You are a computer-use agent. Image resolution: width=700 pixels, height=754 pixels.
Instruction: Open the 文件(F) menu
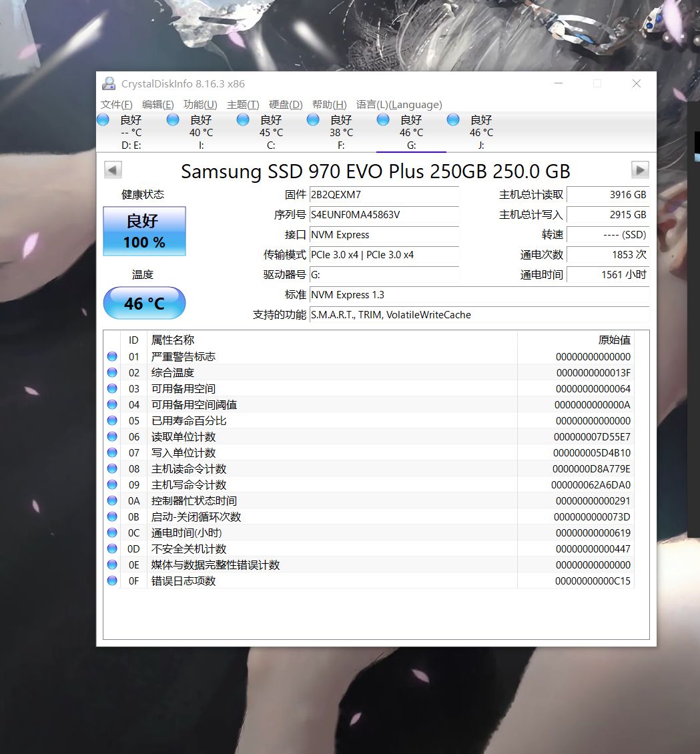tap(117, 105)
